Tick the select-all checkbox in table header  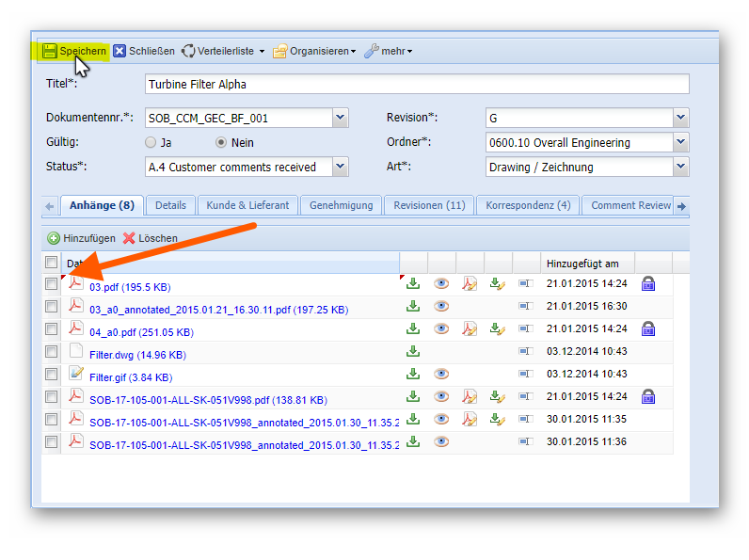[x=52, y=263]
